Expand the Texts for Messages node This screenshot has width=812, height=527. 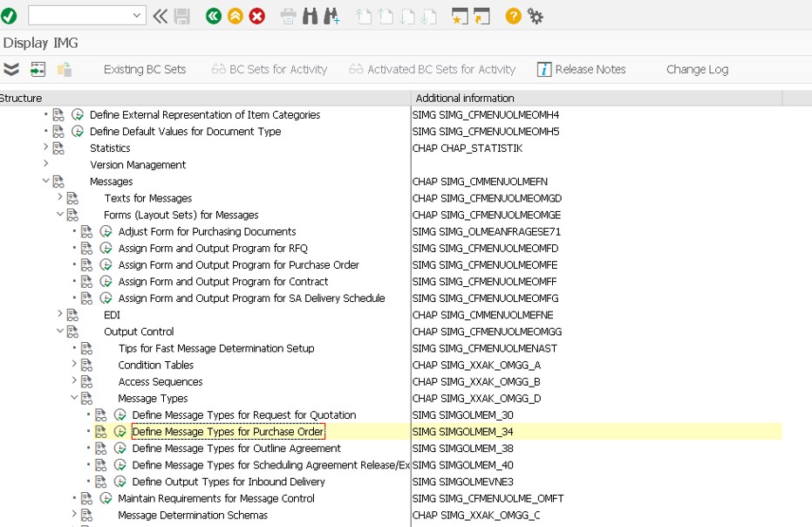pos(60,197)
